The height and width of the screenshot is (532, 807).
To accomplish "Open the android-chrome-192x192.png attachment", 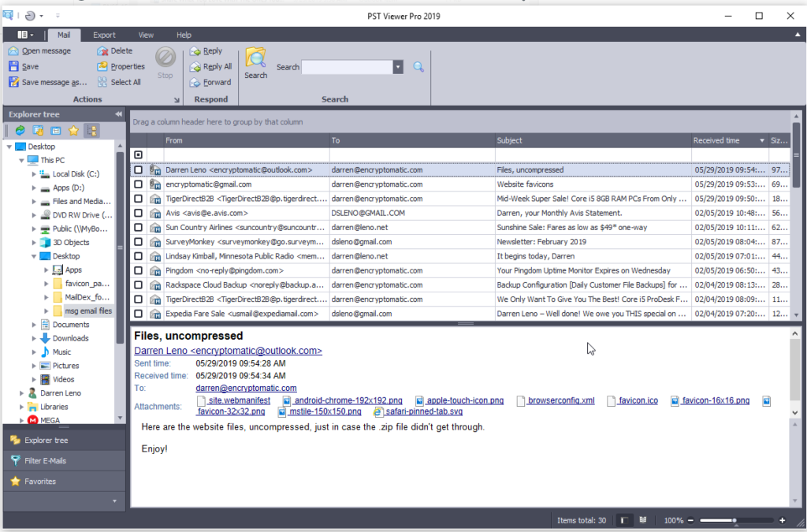I will (x=348, y=400).
